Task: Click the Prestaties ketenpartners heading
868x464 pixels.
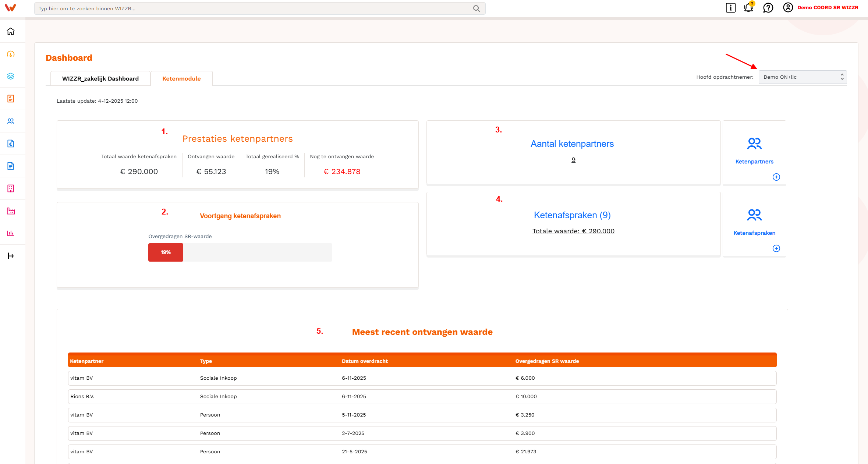Action: tap(238, 139)
